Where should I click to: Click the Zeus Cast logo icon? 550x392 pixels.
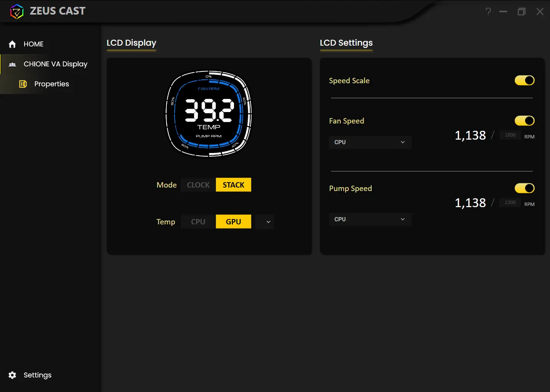tap(17, 12)
